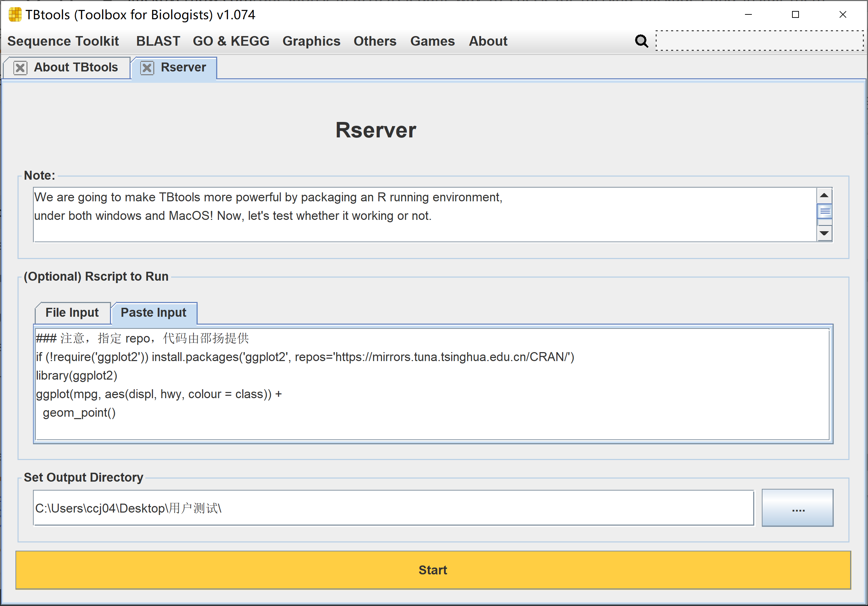
Task: Click the search magnifier icon
Action: coord(641,41)
